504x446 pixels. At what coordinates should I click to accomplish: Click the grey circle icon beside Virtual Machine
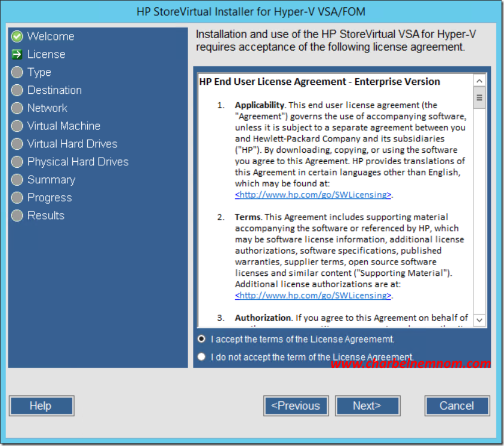pyautogui.click(x=17, y=126)
